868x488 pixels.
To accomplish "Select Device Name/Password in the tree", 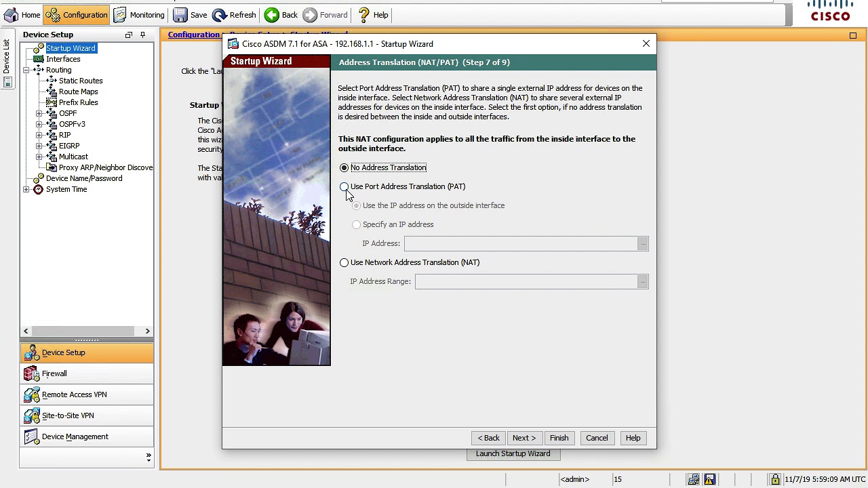I will pos(84,178).
